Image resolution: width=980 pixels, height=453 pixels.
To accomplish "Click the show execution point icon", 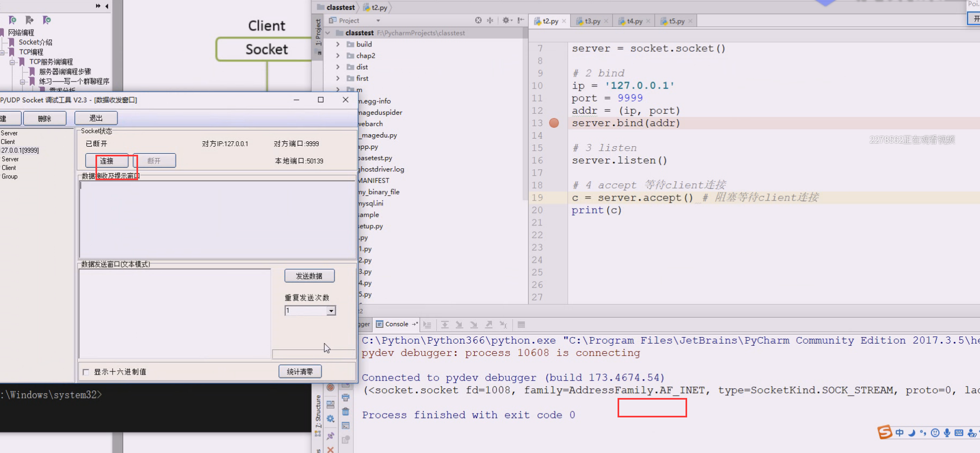I will pyautogui.click(x=427, y=325).
